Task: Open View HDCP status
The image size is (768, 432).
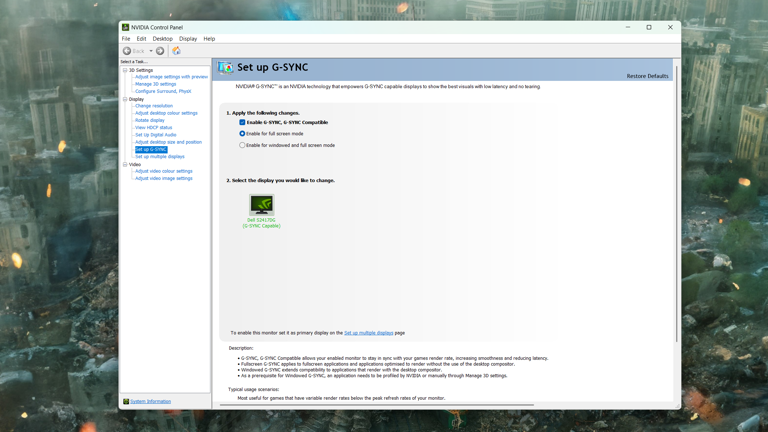Action: (154, 128)
